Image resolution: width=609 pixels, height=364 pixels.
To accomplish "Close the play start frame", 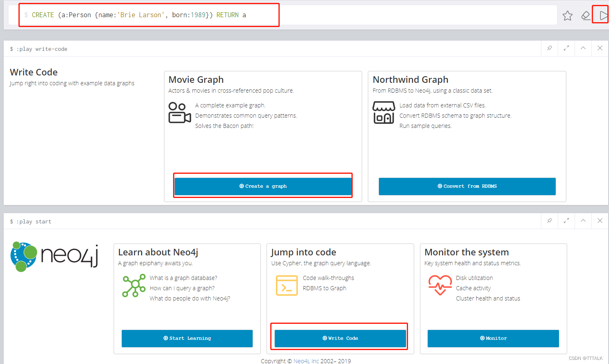I will 600,221.
